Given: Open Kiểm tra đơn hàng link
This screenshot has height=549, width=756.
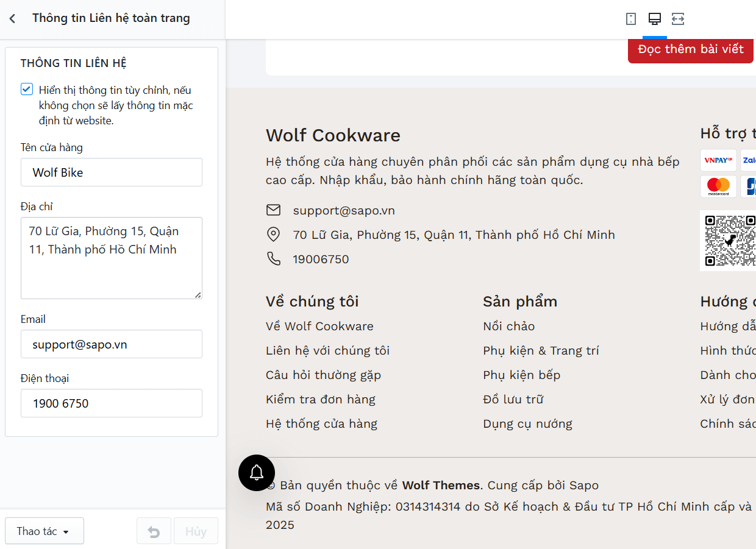Looking at the screenshot, I should 321,399.
